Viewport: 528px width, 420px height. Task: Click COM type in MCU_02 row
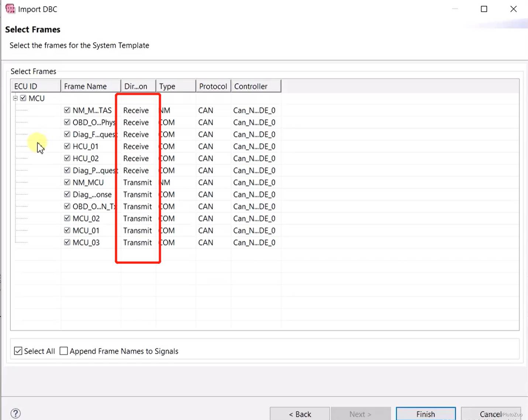[167, 218]
